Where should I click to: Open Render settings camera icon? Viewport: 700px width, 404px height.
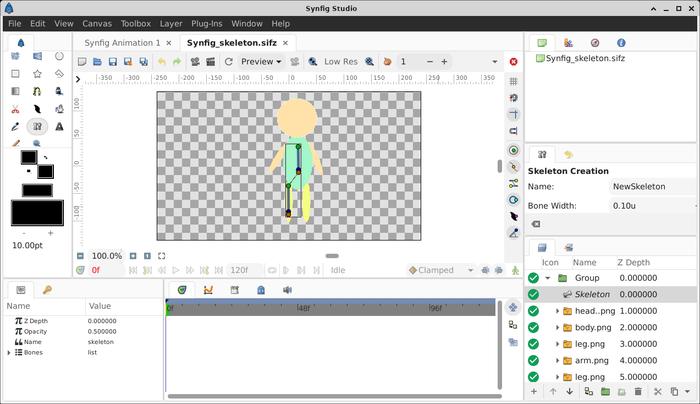[195, 62]
